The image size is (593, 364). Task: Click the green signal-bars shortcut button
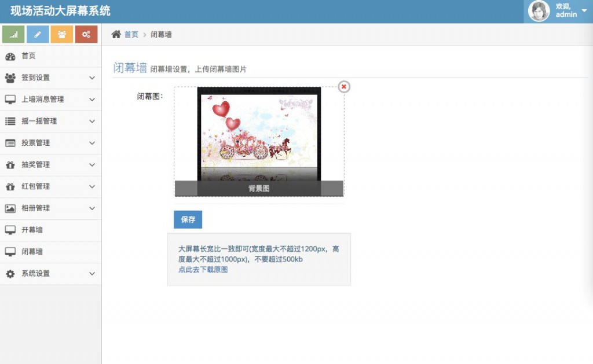point(13,34)
